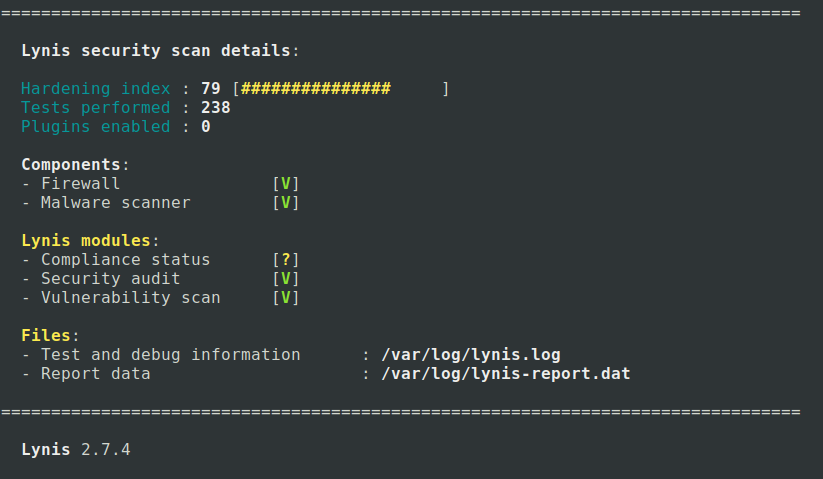Click the "Plugins enabled" label
This screenshot has height=479, width=823.
(x=95, y=126)
